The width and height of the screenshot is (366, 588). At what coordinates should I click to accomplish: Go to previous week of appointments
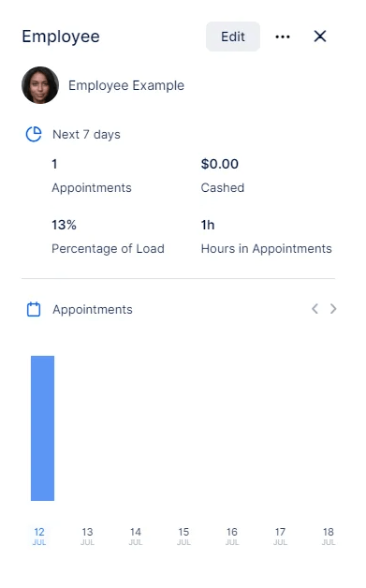[315, 309]
